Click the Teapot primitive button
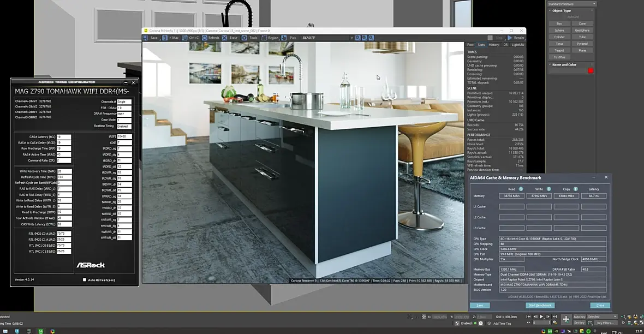 (559, 50)
